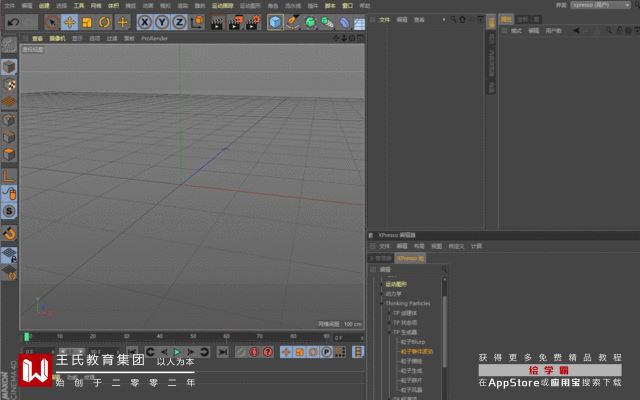Click Make Editable icon in left palette
This screenshot has width=640, height=400.
click(x=9, y=45)
